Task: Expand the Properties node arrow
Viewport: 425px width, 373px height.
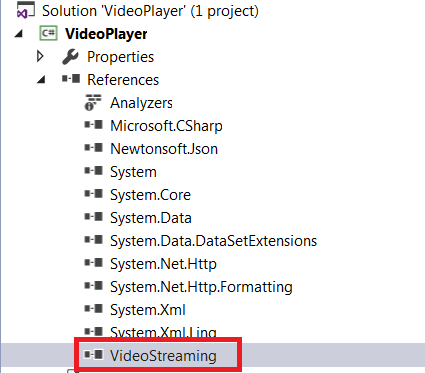Action: coord(40,56)
